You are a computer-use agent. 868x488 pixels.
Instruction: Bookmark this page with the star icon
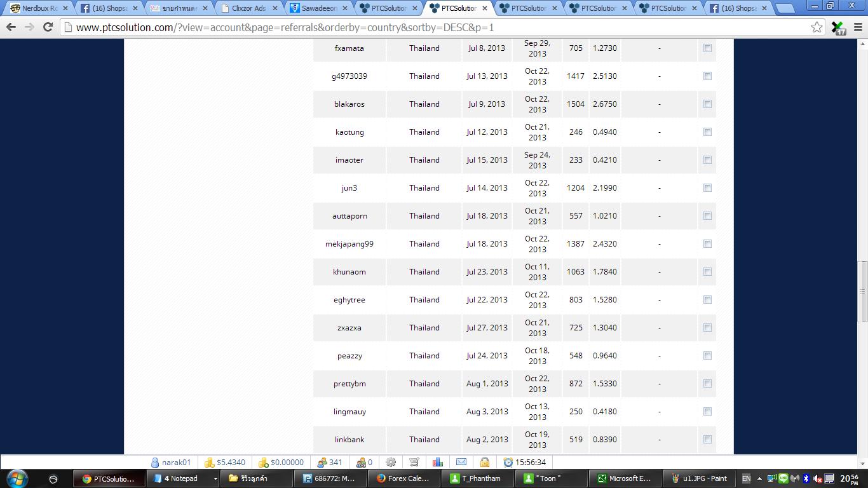pos(817,27)
